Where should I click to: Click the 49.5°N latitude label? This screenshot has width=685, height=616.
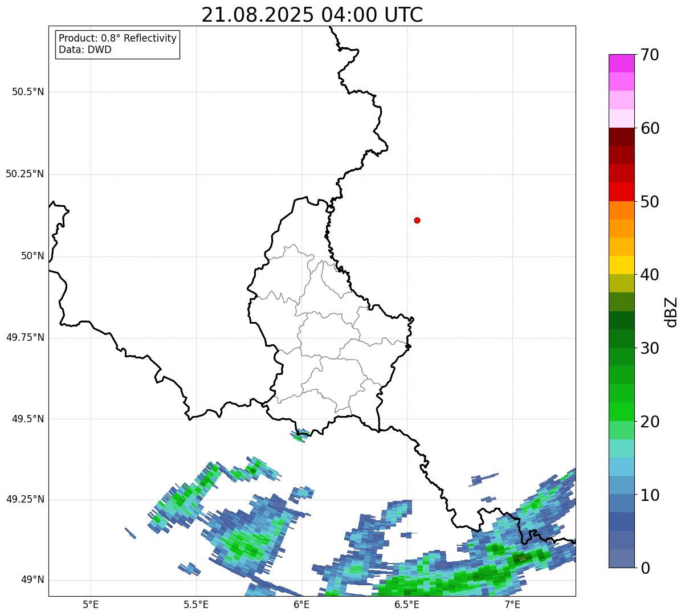28,419
